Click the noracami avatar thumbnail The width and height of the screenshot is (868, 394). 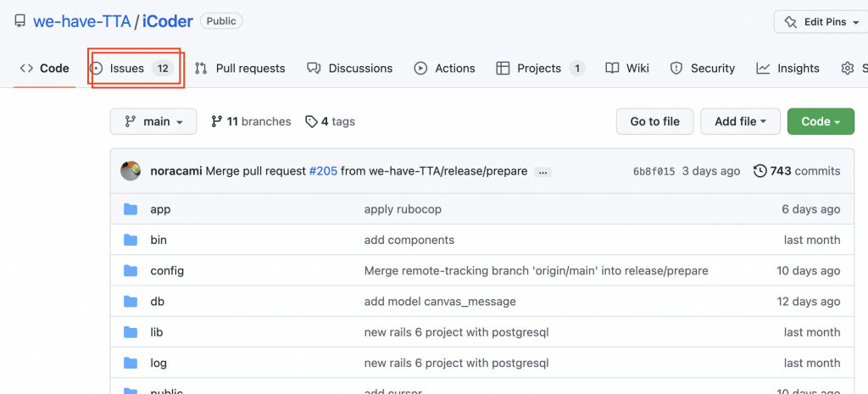(131, 171)
